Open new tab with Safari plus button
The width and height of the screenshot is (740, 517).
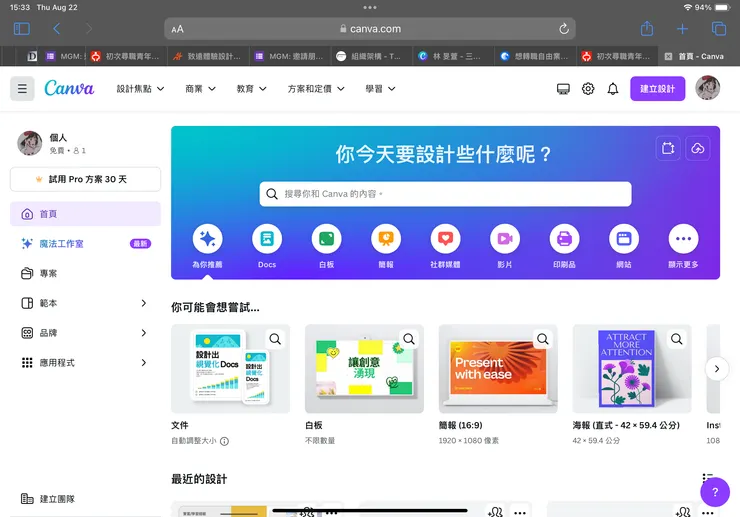[682, 29]
